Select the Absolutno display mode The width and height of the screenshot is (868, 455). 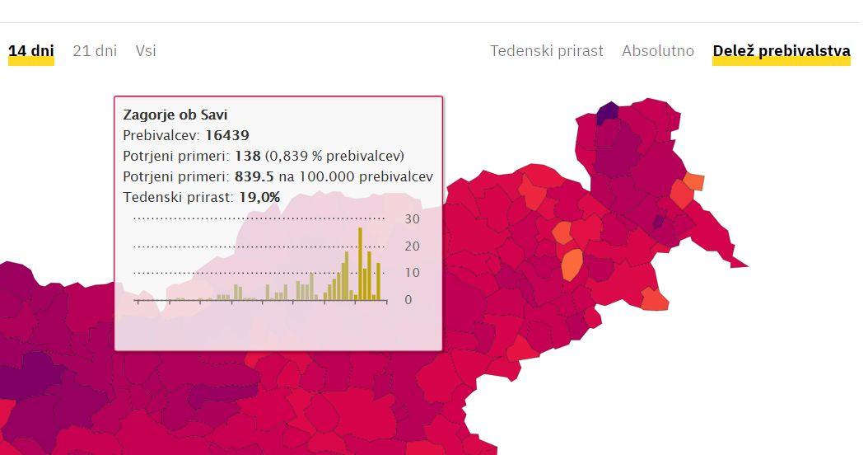658,51
